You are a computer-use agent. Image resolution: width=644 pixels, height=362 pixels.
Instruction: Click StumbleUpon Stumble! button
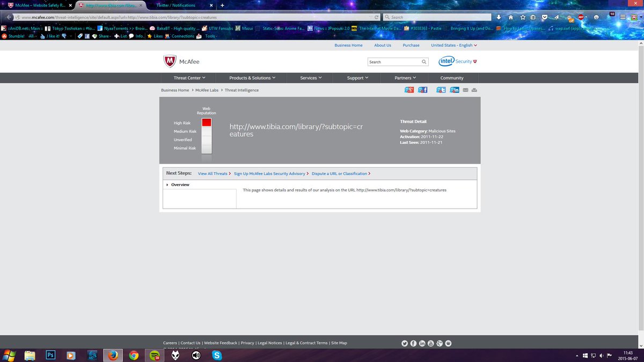[x=13, y=36]
